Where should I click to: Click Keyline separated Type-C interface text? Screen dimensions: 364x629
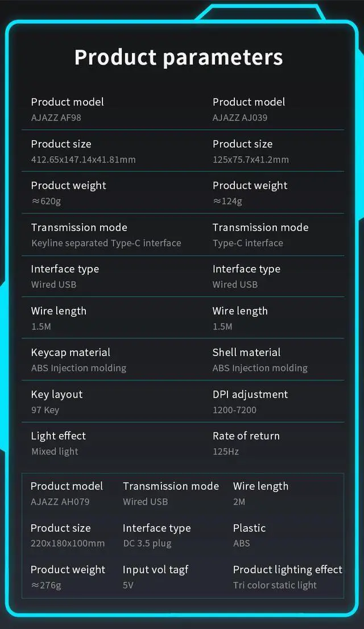click(106, 243)
